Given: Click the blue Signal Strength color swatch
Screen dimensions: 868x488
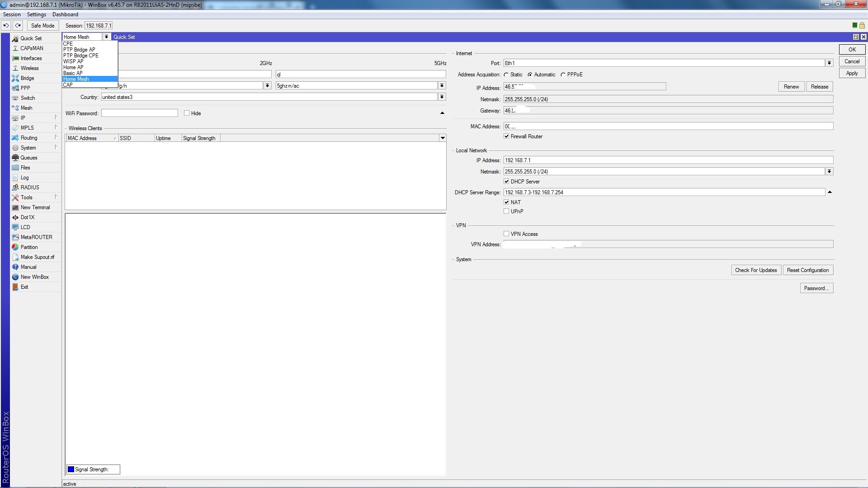Looking at the screenshot, I should pyautogui.click(x=71, y=469).
